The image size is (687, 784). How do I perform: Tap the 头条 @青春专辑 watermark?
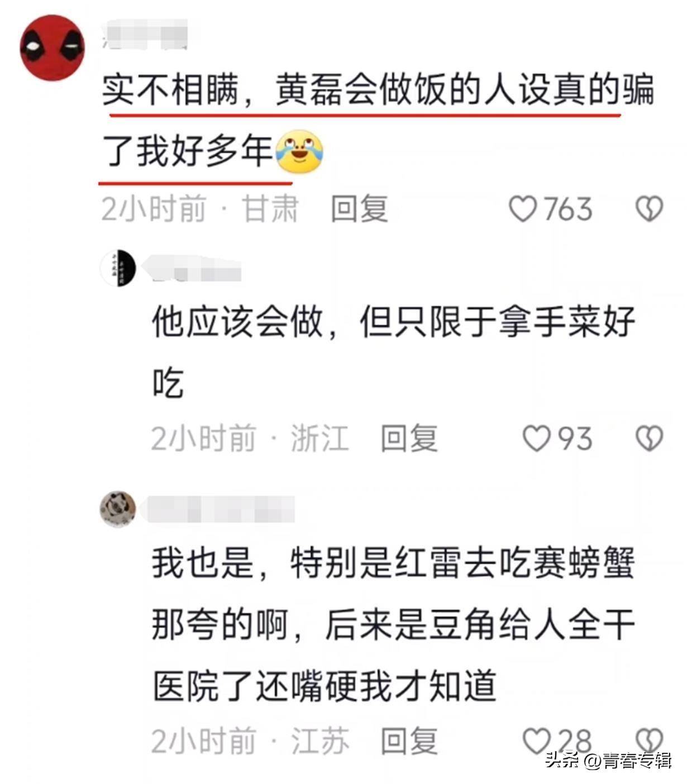click(x=608, y=761)
